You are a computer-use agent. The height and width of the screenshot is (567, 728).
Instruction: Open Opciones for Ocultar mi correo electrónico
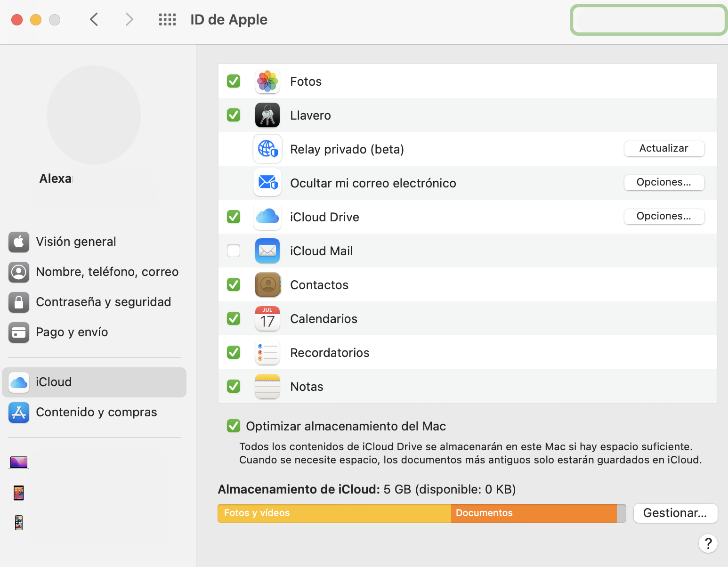coord(664,183)
